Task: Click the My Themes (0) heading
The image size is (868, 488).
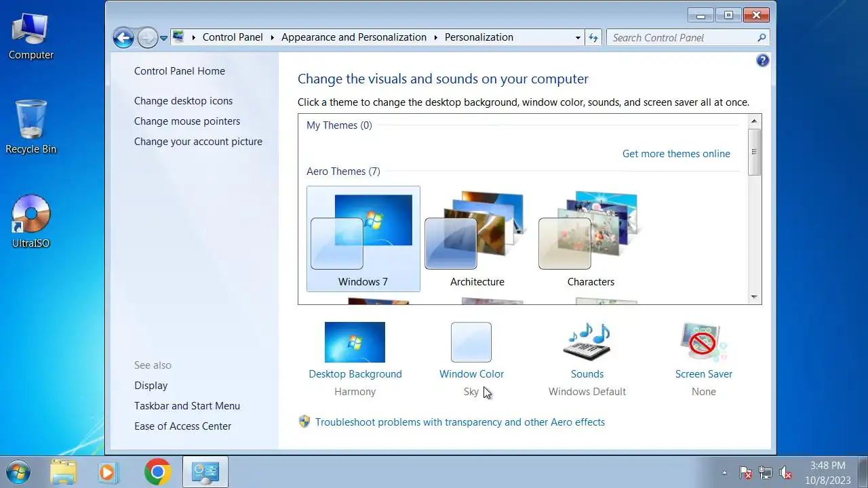Action: [339, 125]
